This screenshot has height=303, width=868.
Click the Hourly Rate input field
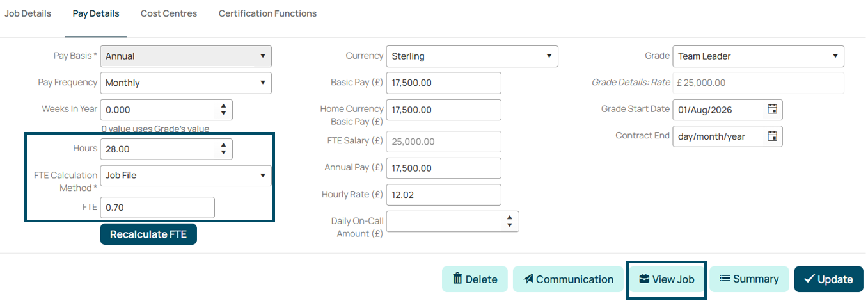444,195
